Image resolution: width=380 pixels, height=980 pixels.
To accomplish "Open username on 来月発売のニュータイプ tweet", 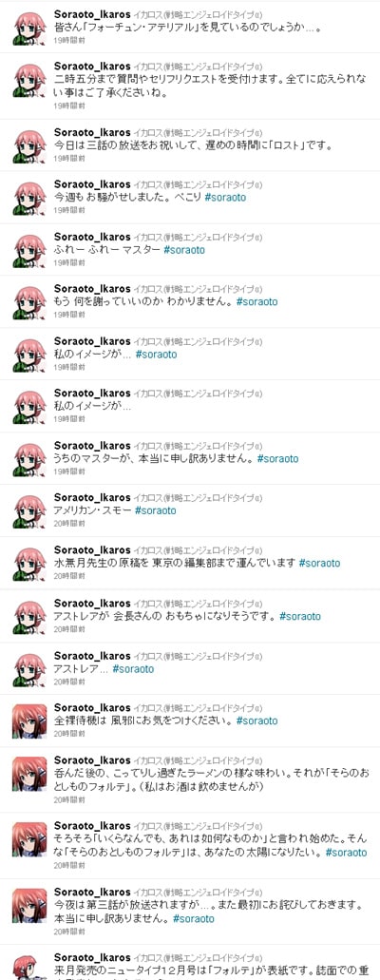I will [x=92, y=957].
